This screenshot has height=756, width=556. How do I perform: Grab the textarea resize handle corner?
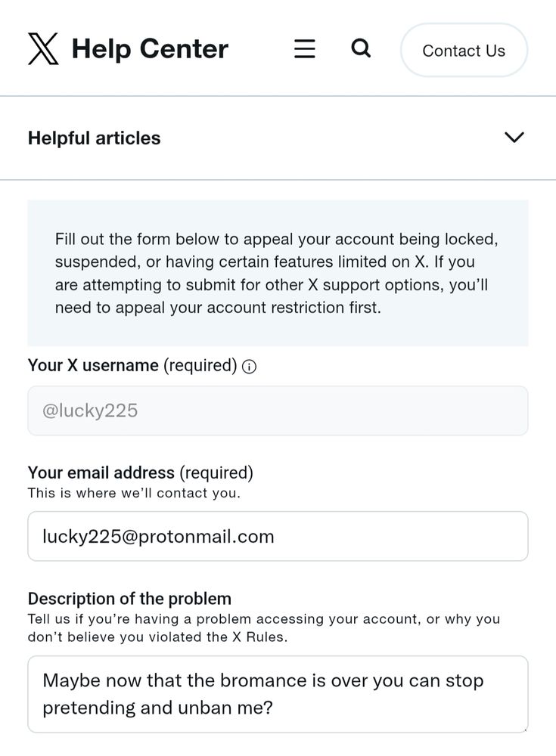pos(523,729)
